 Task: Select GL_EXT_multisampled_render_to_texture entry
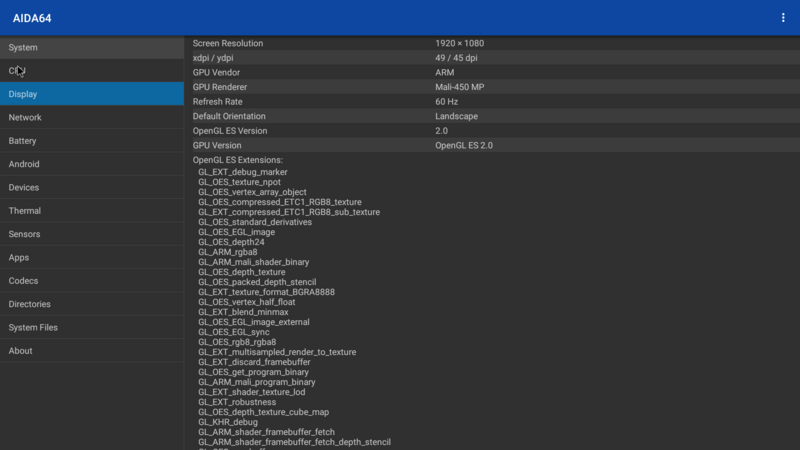pos(277,352)
